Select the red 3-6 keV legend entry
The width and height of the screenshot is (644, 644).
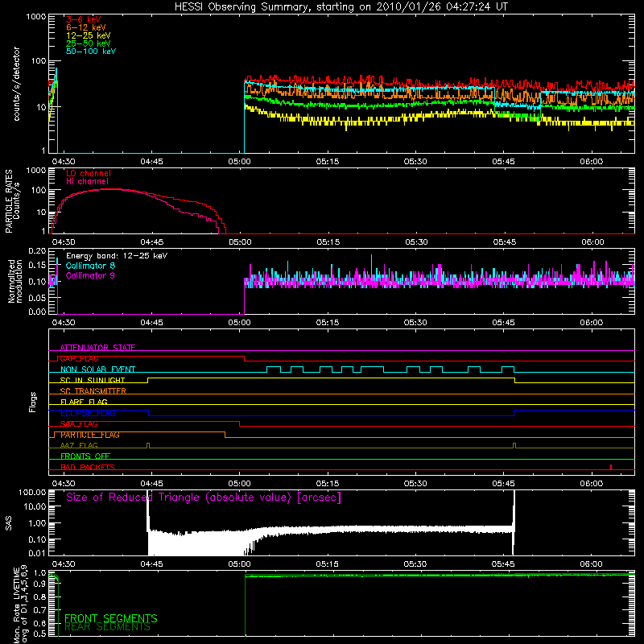pyautogui.click(x=84, y=19)
